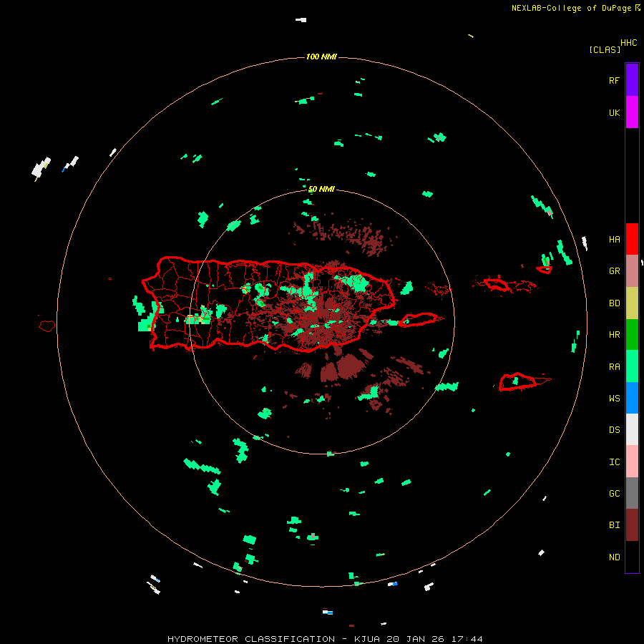Image resolution: width=644 pixels, height=644 pixels.
Task: Click the 'HHC' product label
Action: (628, 43)
